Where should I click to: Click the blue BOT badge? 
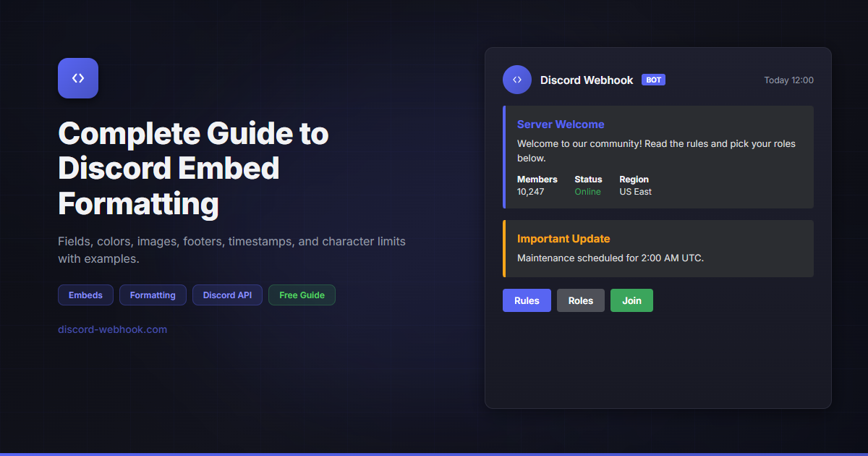tap(653, 80)
